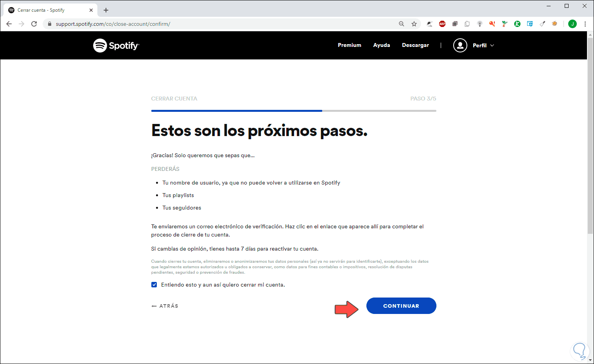Click the page vertical scrollbar thumb
Screen dimensions: 594x364
pos(590,136)
